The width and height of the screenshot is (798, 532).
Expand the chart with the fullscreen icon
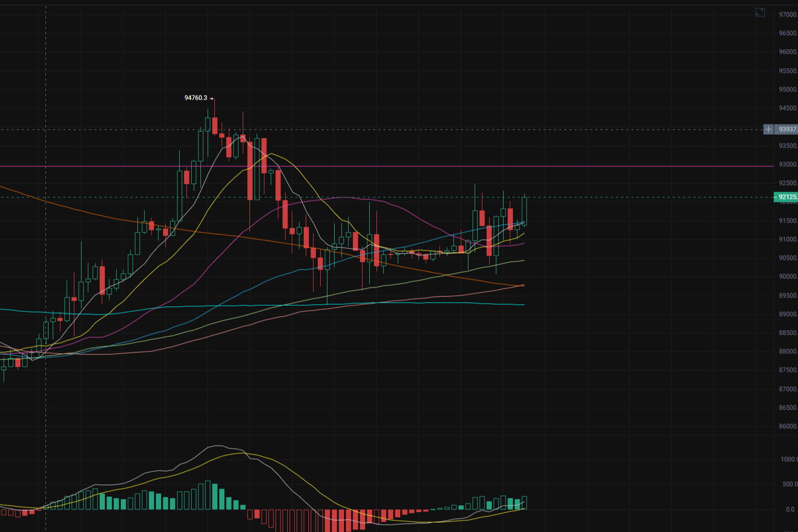coord(760,12)
